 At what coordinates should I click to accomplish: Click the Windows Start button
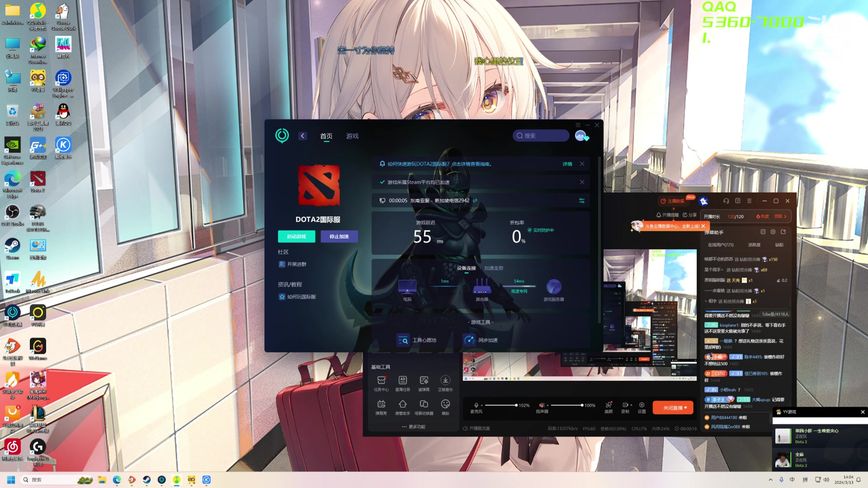(x=11, y=480)
